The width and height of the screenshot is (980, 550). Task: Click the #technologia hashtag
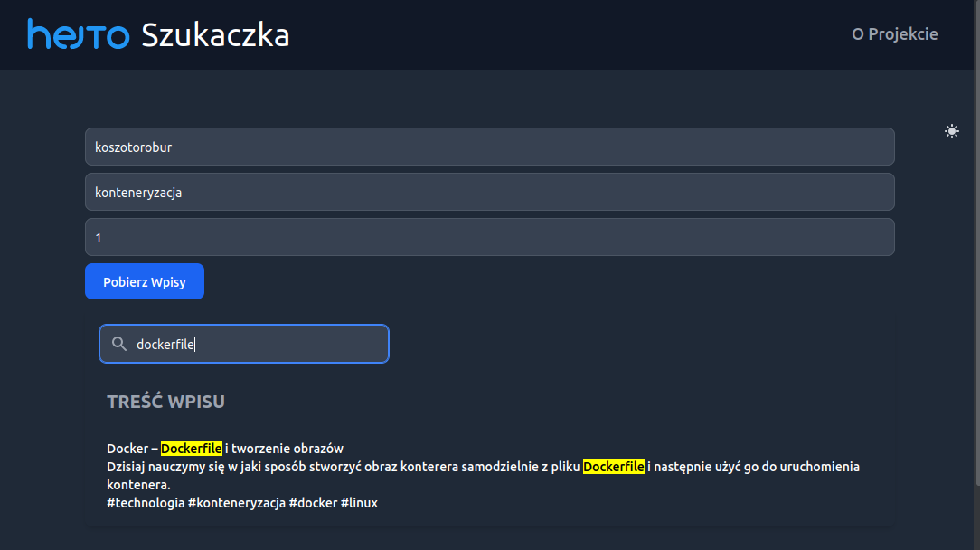click(x=145, y=503)
